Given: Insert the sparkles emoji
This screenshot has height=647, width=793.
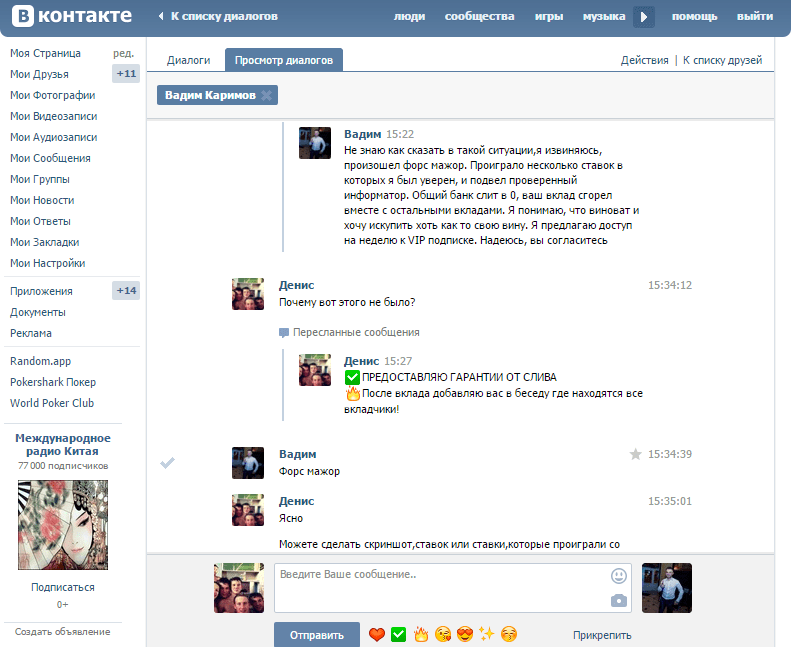Looking at the screenshot, I should (x=487, y=635).
